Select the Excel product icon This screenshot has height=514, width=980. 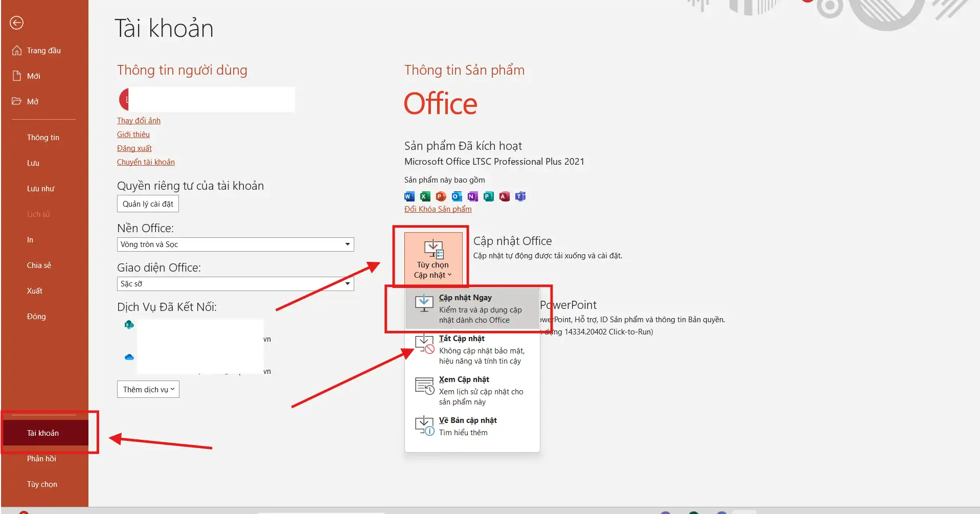coord(424,196)
